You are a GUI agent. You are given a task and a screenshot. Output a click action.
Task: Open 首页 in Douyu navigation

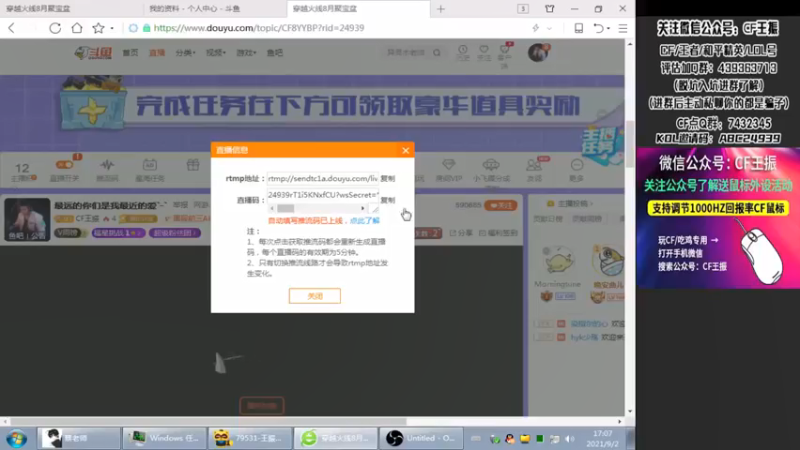click(x=130, y=53)
